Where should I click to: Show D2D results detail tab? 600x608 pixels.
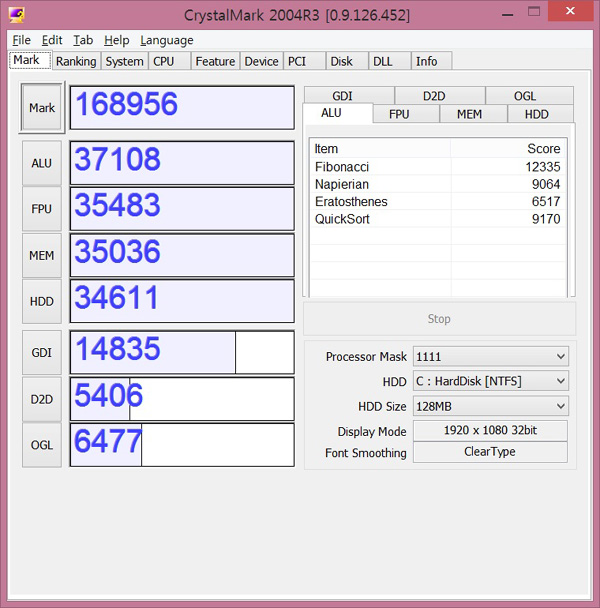point(440,95)
